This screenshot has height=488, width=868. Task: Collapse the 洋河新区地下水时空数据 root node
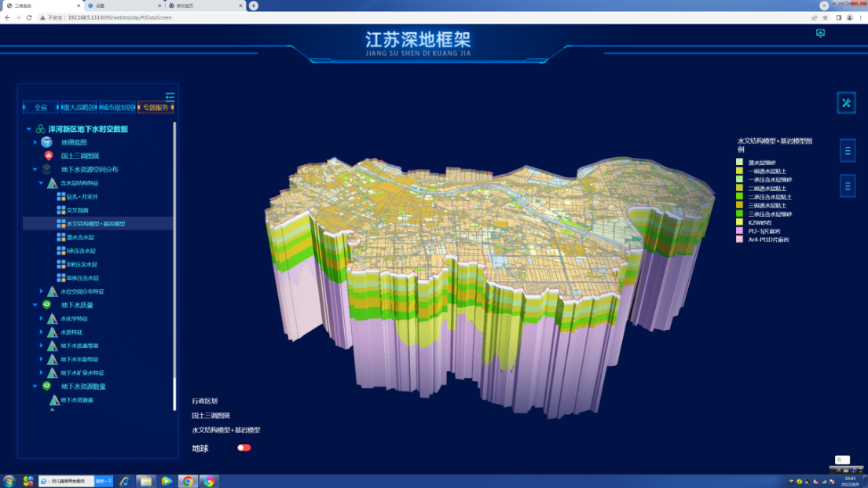tap(29, 129)
